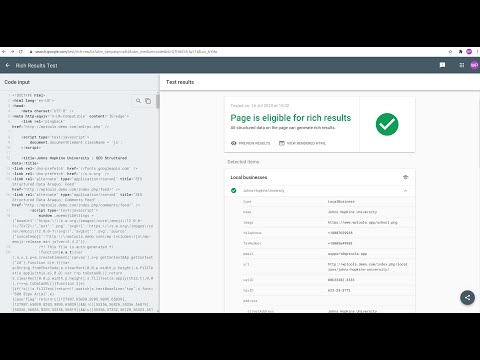
Task: Click the green check beside Johns Hopkins University
Action: pos(234,191)
